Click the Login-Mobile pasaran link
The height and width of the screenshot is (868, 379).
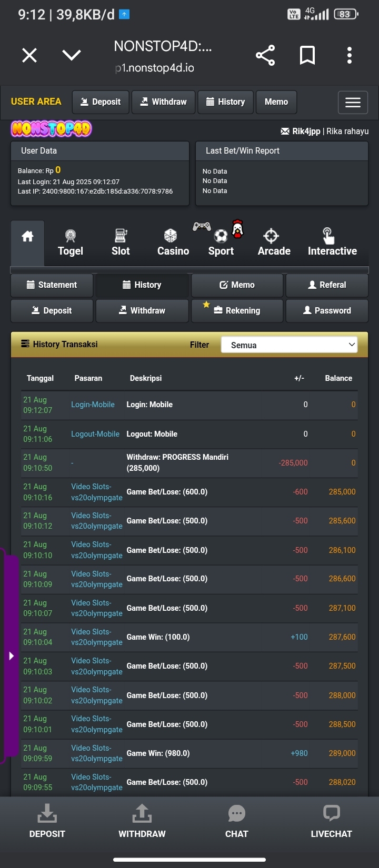point(93,405)
